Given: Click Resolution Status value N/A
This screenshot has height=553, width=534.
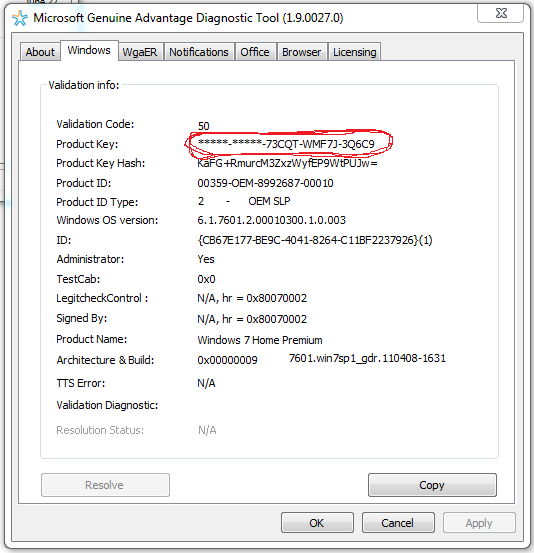Looking at the screenshot, I should (207, 430).
